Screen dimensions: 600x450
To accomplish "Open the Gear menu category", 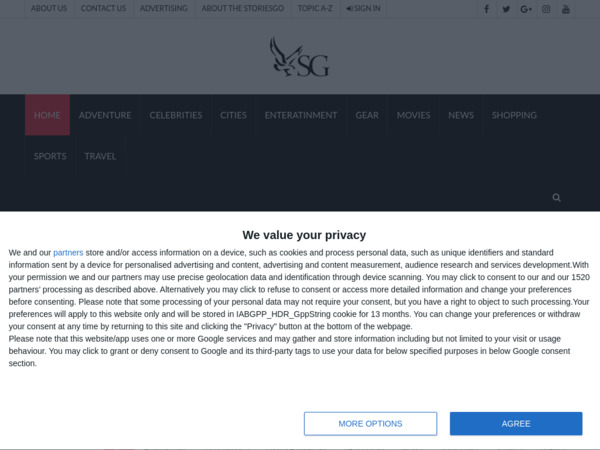I will pos(367,115).
